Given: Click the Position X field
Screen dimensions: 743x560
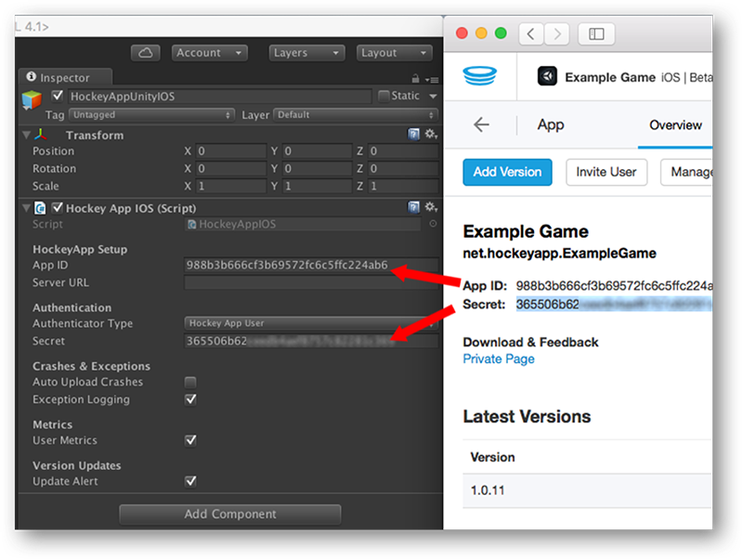Looking at the screenshot, I should (x=231, y=151).
